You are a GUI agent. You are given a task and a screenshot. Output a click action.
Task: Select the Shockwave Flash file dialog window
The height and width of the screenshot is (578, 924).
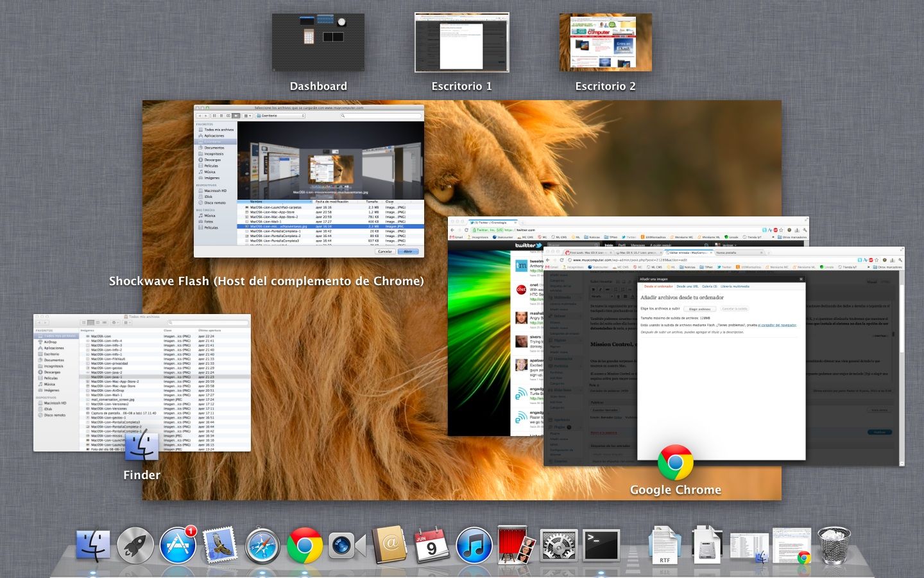point(309,181)
